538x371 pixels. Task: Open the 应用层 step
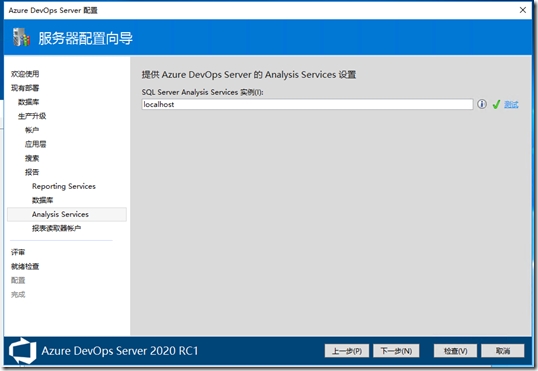[35, 144]
